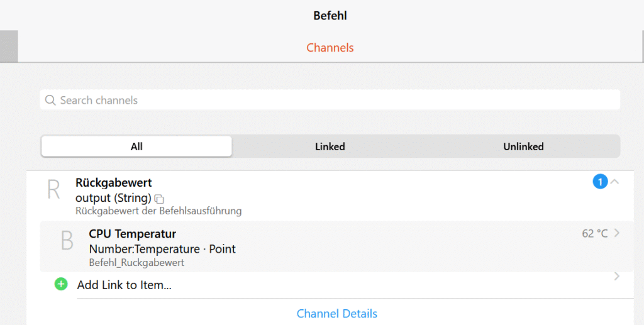Click the blue linked-items count badge
The height and width of the screenshot is (325, 644).
point(600,182)
